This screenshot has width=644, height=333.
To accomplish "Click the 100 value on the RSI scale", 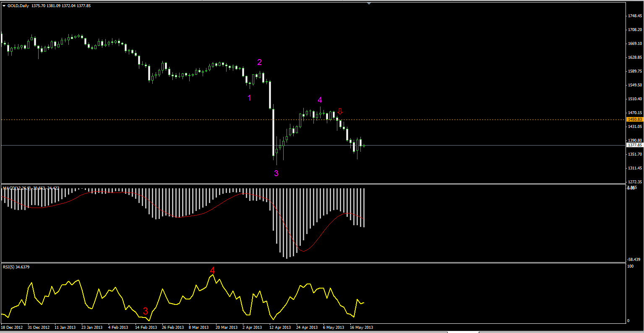I will [631, 266].
